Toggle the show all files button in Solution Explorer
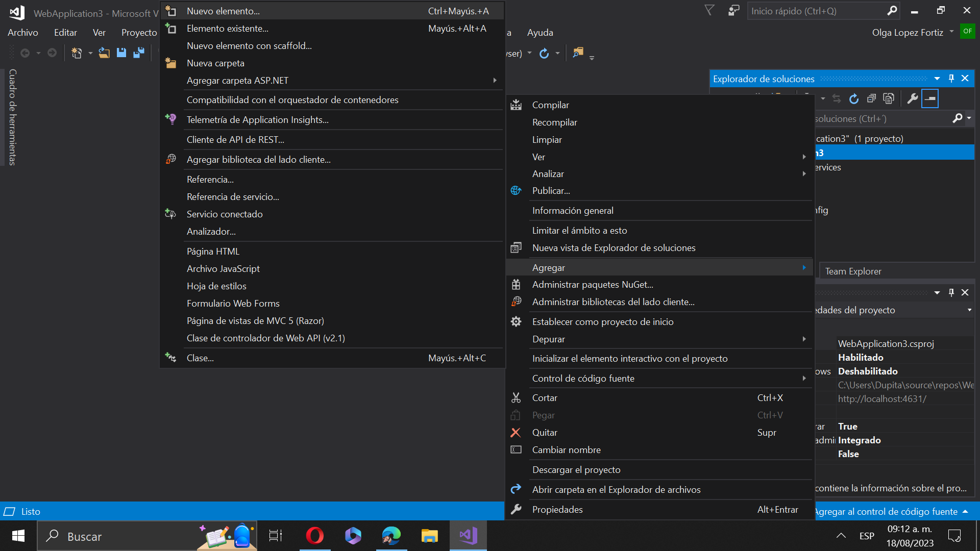Screen dimensions: 980x551 [889, 98]
